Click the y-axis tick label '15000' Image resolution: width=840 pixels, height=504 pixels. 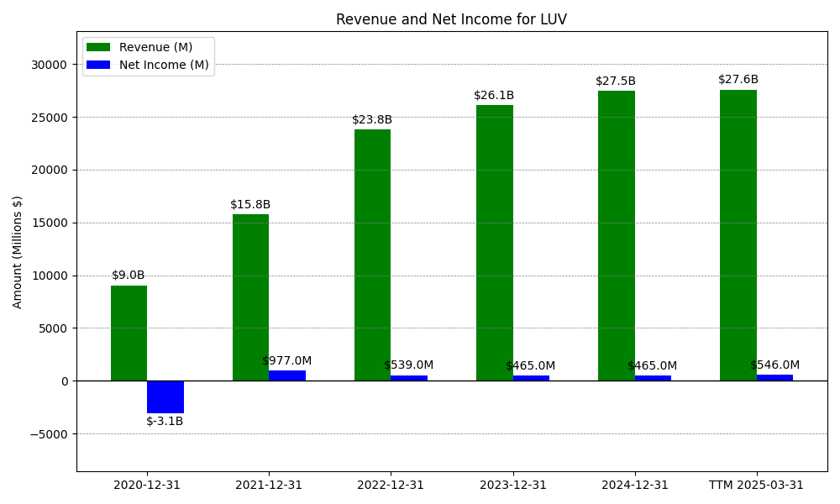coord(49,223)
